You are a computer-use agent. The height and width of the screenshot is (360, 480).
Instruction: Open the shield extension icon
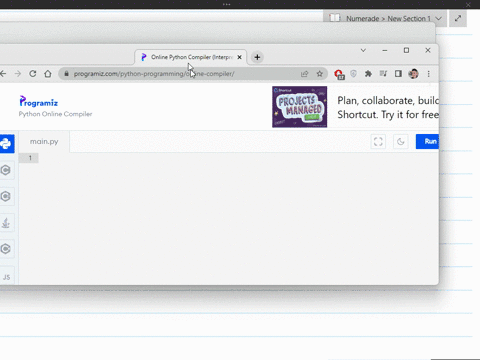[x=354, y=74]
